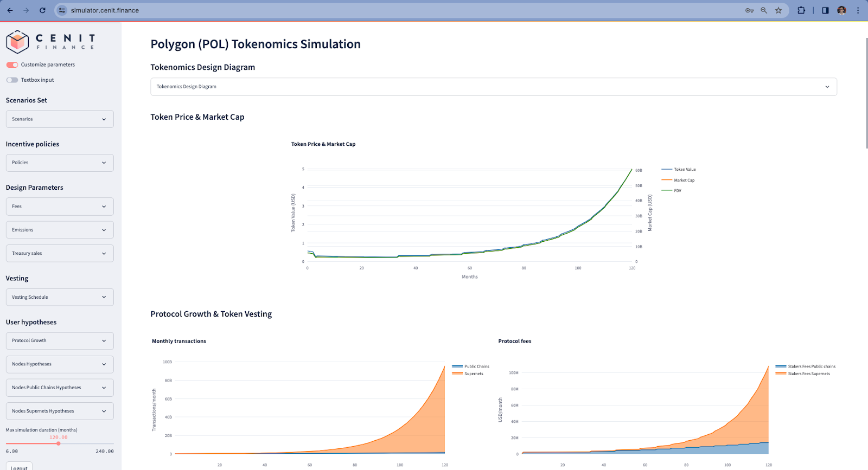This screenshot has height=470, width=868.
Task: Expand Nodes Public Chains Hypotheses dropdown
Action: tap(60, 388)
